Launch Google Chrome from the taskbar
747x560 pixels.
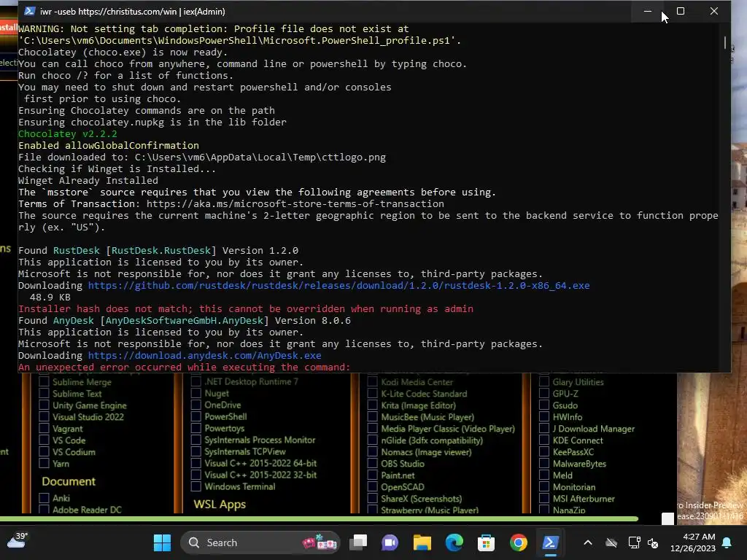click(519, 542)
